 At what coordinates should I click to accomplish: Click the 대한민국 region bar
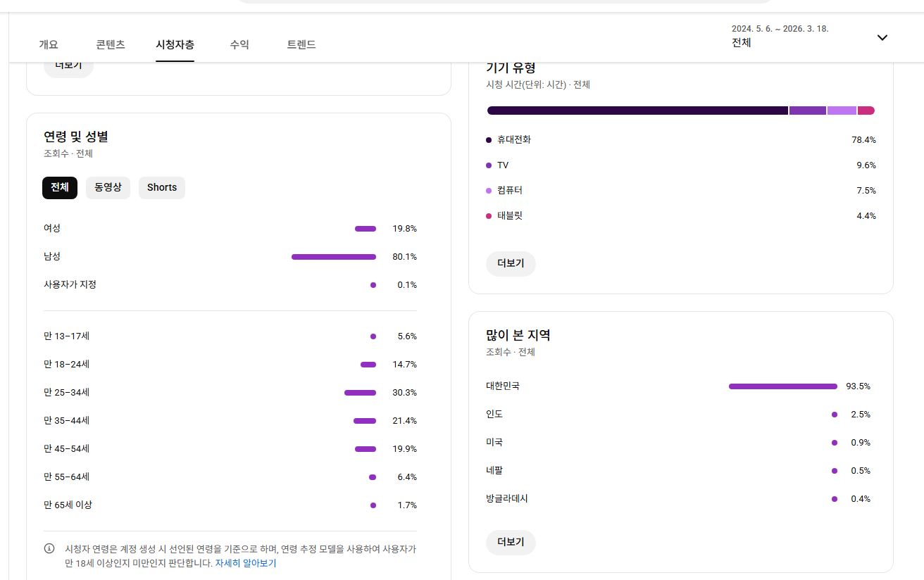[x=782, y=386]
